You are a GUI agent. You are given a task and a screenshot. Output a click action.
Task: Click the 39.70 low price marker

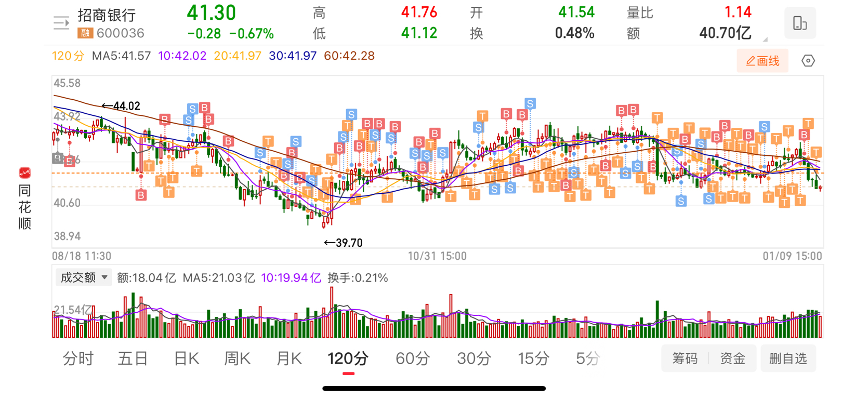(x=343, y=243)
